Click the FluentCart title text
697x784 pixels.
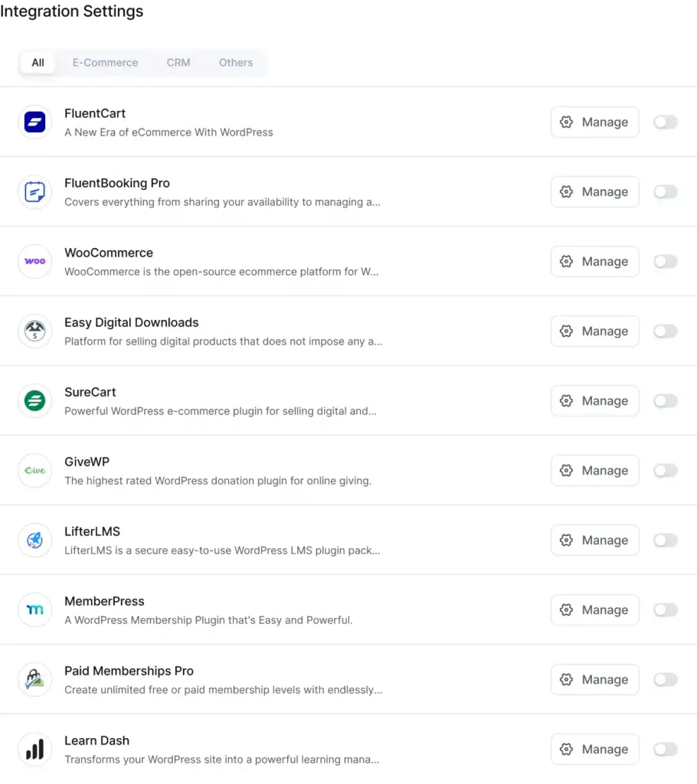point(95,113)
